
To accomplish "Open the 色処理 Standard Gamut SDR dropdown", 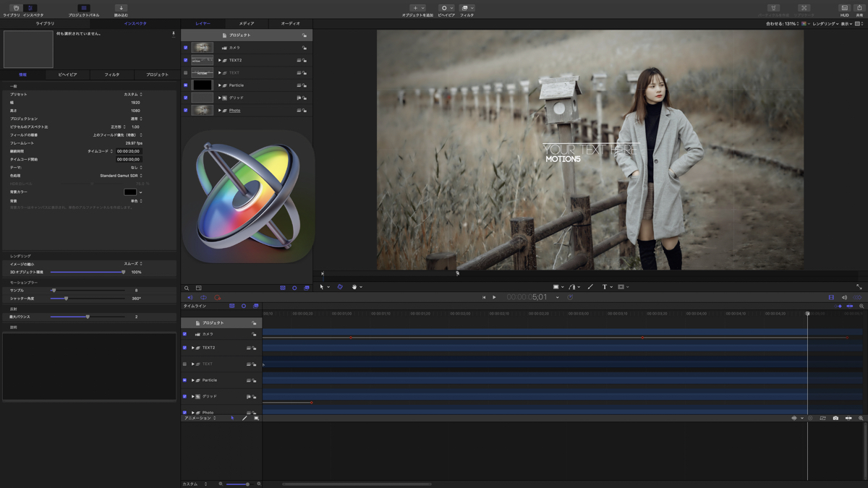I will pyautogui.click(x=121, y=176).
